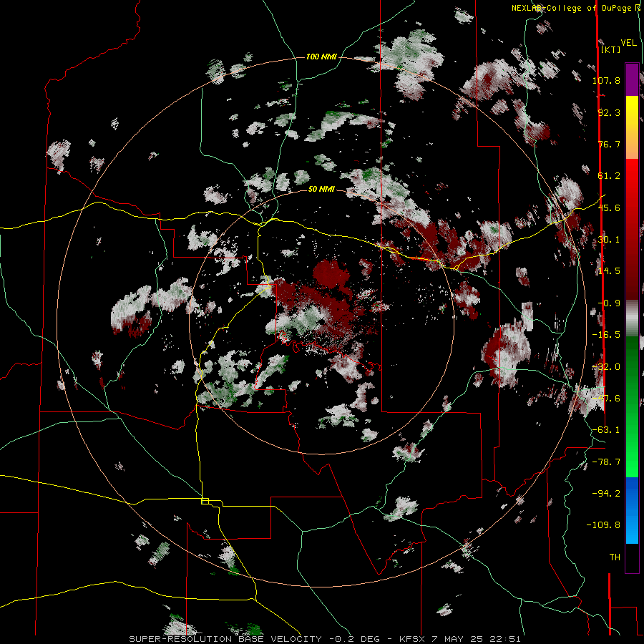Select the 45.6 value on velocity scale

(609, 208)
